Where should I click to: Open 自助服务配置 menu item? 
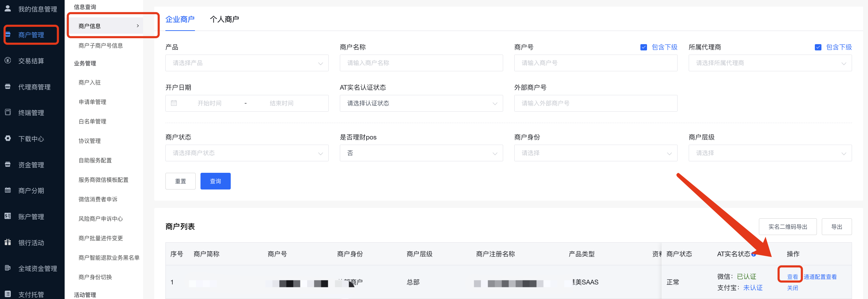tap(95, 160)
